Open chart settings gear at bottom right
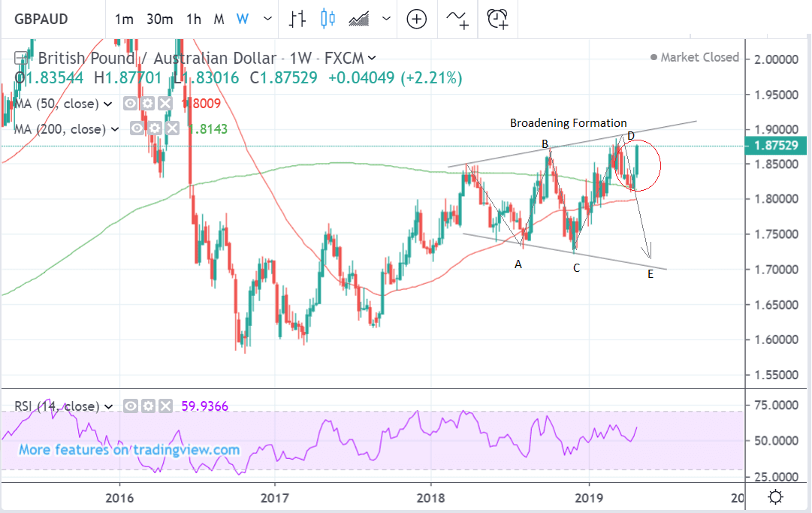Image resolution: width=812 pixels, height=513 pixels. pos(776,497)
